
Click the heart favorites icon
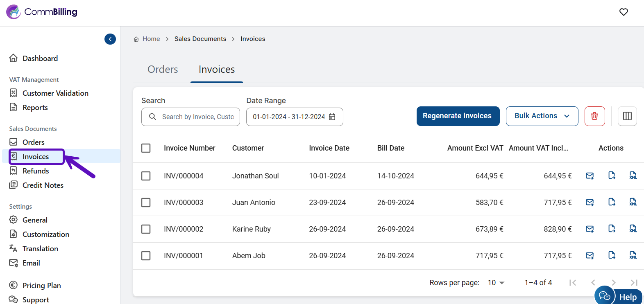624,12
